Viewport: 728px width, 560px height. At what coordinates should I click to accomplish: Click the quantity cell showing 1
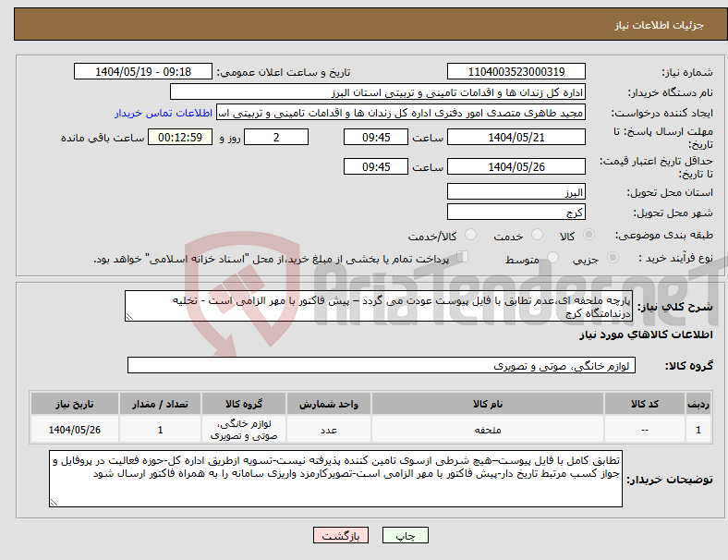(160, 430)
